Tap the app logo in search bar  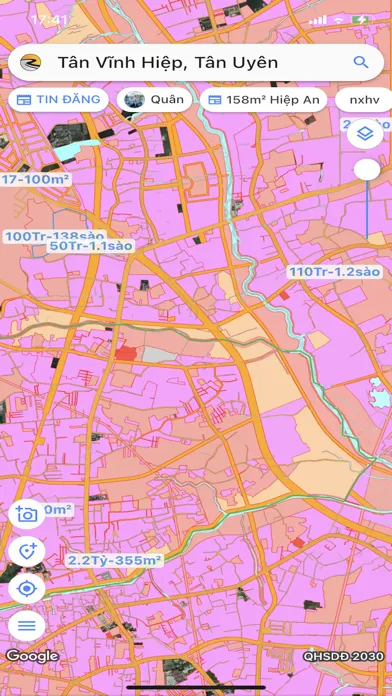coord(30,63)
